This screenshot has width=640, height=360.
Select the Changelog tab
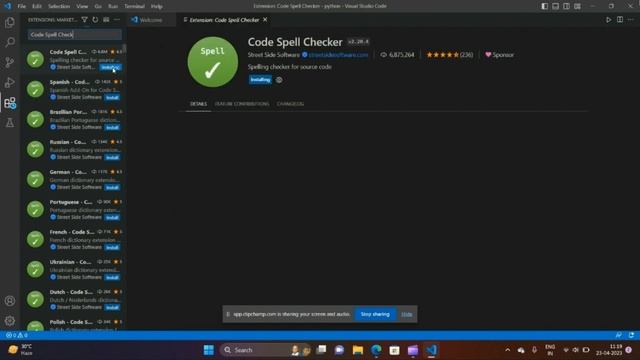[x=290, y=104]
